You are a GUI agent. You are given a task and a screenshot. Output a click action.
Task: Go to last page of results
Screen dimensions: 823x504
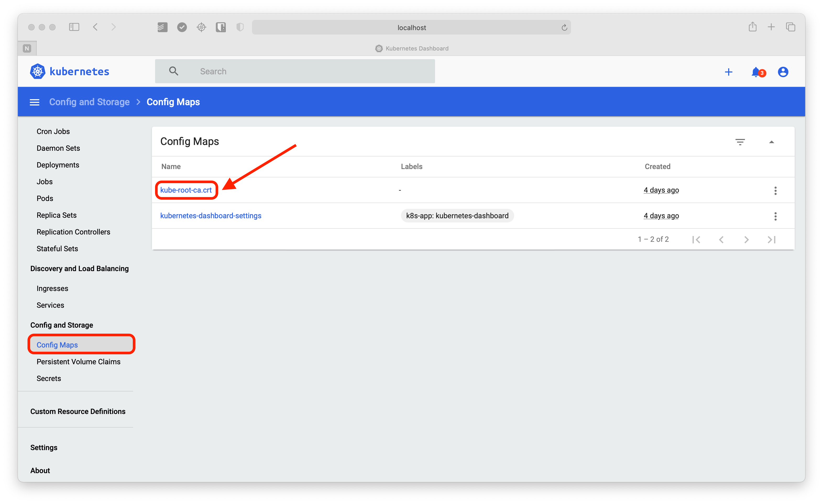coord(771,239)
